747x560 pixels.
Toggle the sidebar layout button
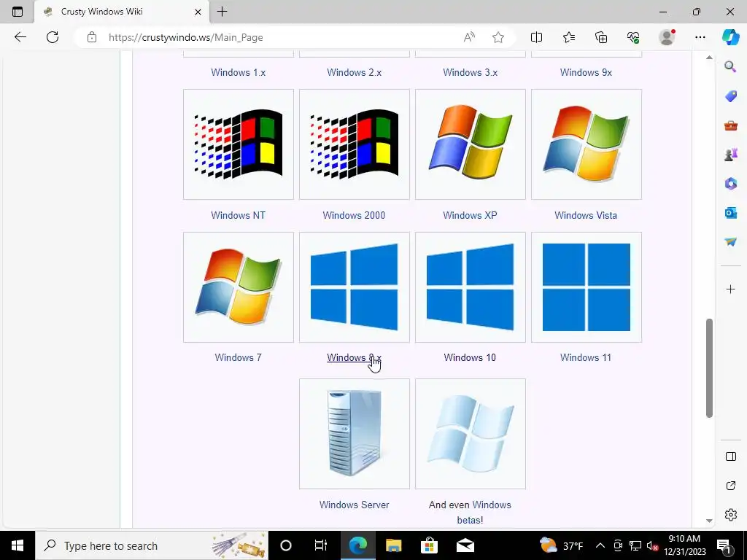tap(730, 456)
